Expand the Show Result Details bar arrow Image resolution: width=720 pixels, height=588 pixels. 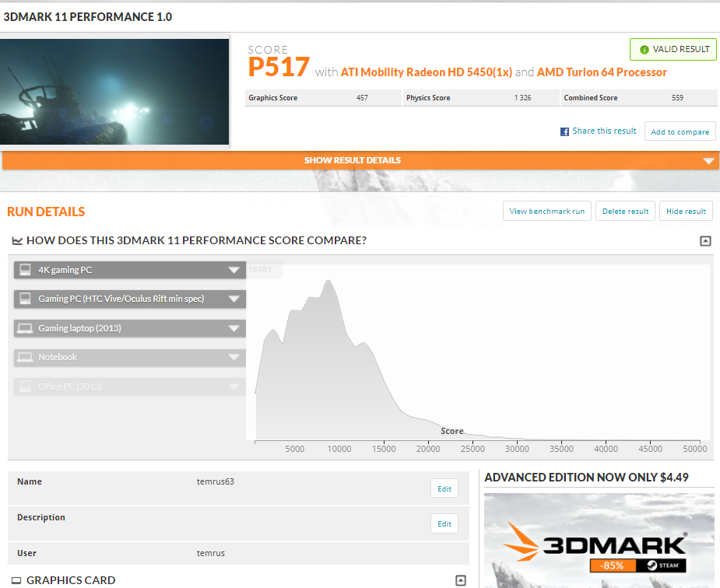(708, 161)
